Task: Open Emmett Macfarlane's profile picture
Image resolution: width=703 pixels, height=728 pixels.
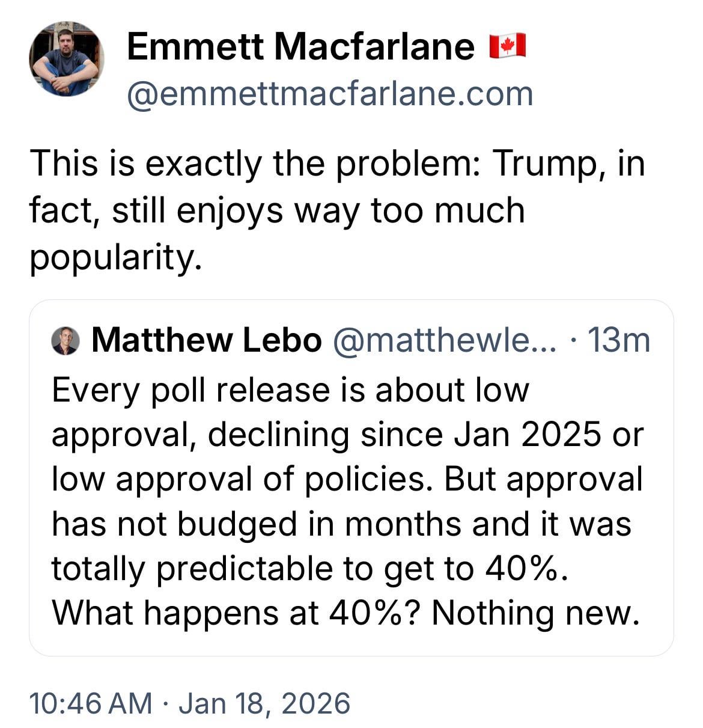Action: click(66, 59)
